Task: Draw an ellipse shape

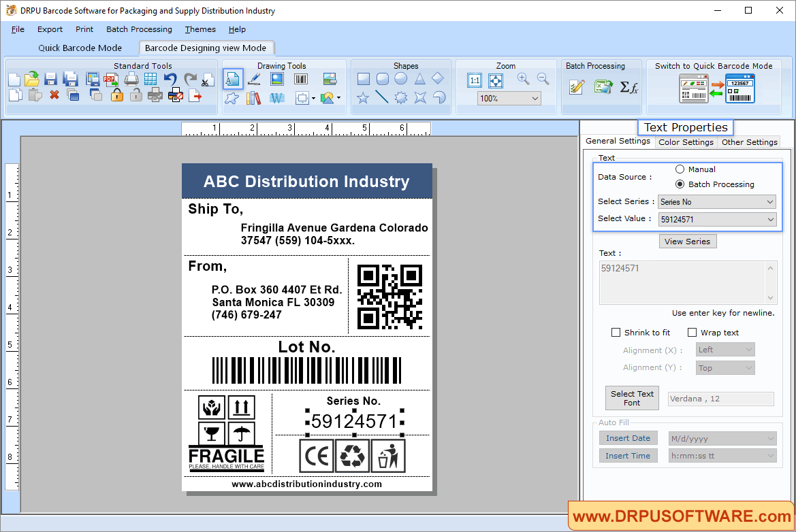Action: point(401,79)
